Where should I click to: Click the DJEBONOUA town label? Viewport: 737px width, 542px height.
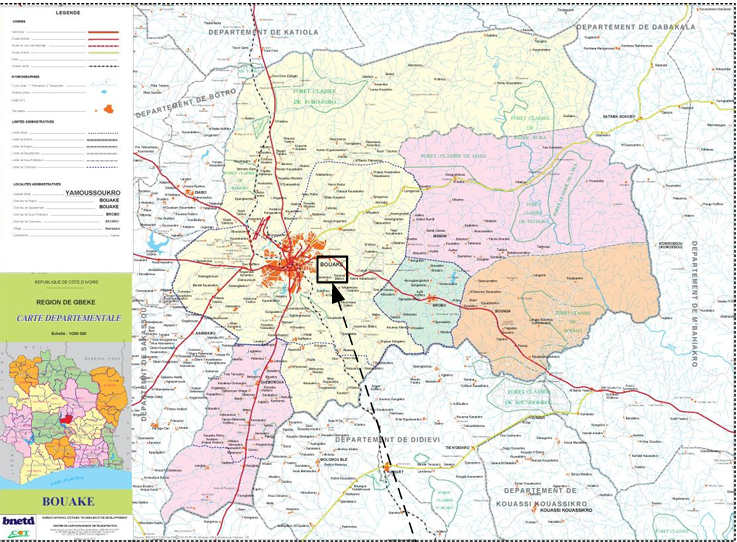coord(273,383)
